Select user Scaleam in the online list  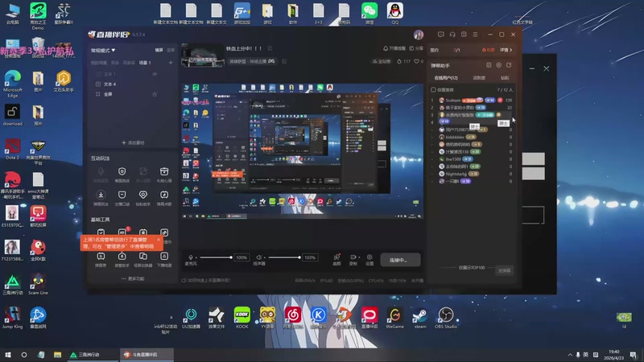[471, 100]
